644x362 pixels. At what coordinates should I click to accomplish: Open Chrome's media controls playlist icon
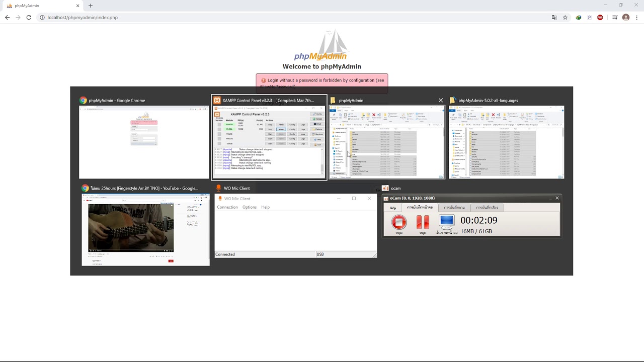coord(615,18)
